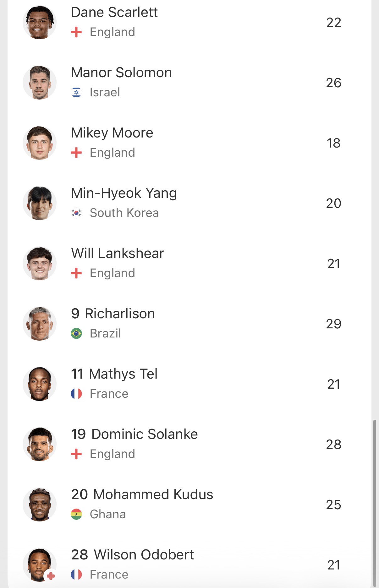Image resolution: width=379 pixels, height=588 pixels.
Task: Tap Manor Solomon's avatar
Action: (x=40, y=83)
